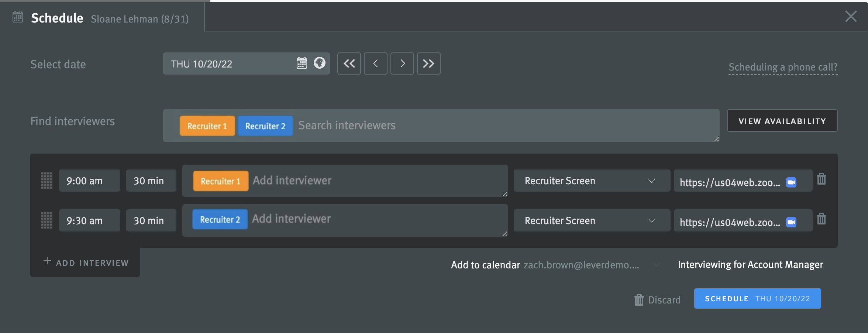The image size is (868, 333).
Task: Click Zoom icon on 9:30 am interview
Action: coord(791,222)
